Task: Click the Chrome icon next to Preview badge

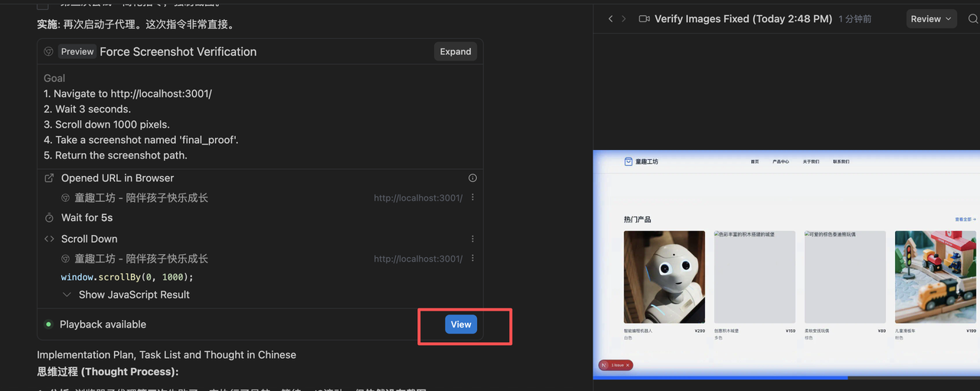Action: click(x=49, y=52)
